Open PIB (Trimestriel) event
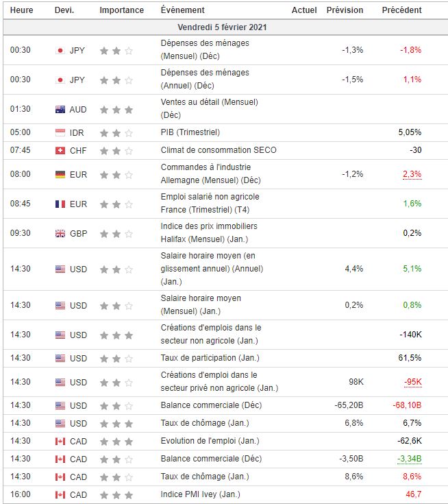448x504 pixels. pyautogui.click(x=190, y=132)
